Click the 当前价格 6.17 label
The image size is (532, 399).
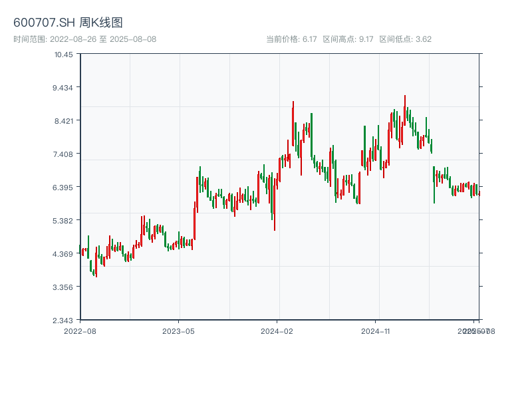coord(291,39)
